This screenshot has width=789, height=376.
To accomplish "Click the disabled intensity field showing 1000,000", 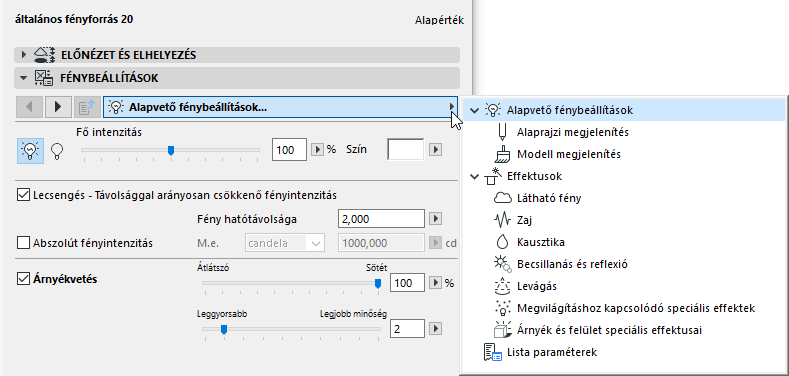I will 381,243.
